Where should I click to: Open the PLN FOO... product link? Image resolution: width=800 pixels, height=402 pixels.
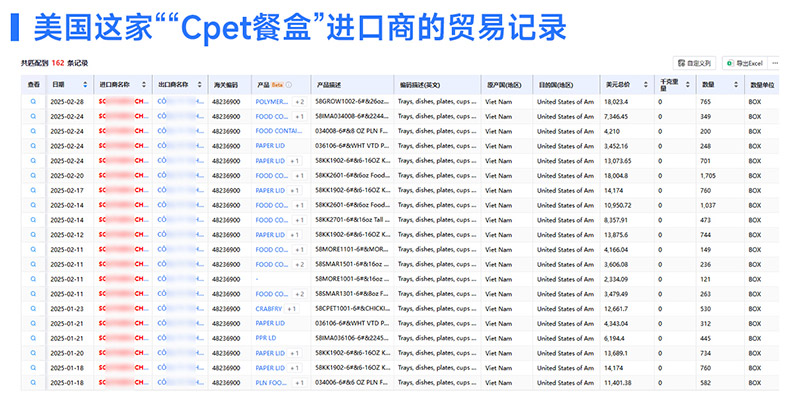click(x=271, y=383)
